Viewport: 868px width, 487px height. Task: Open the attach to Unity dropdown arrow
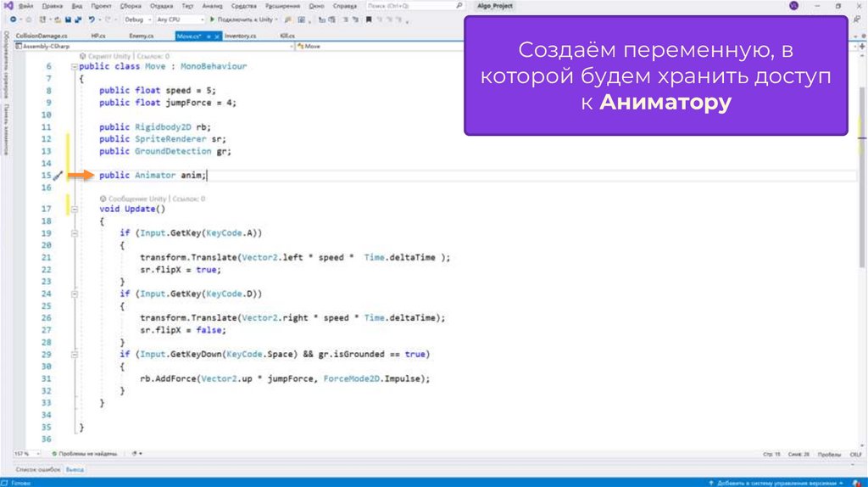point(276,20)
